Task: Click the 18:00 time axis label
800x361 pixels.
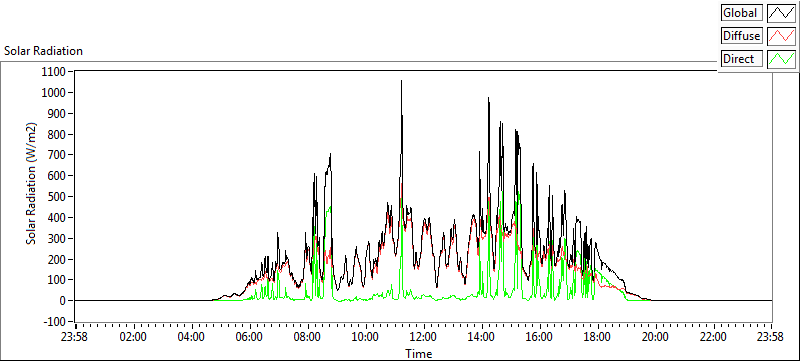Action: point(597,337)
